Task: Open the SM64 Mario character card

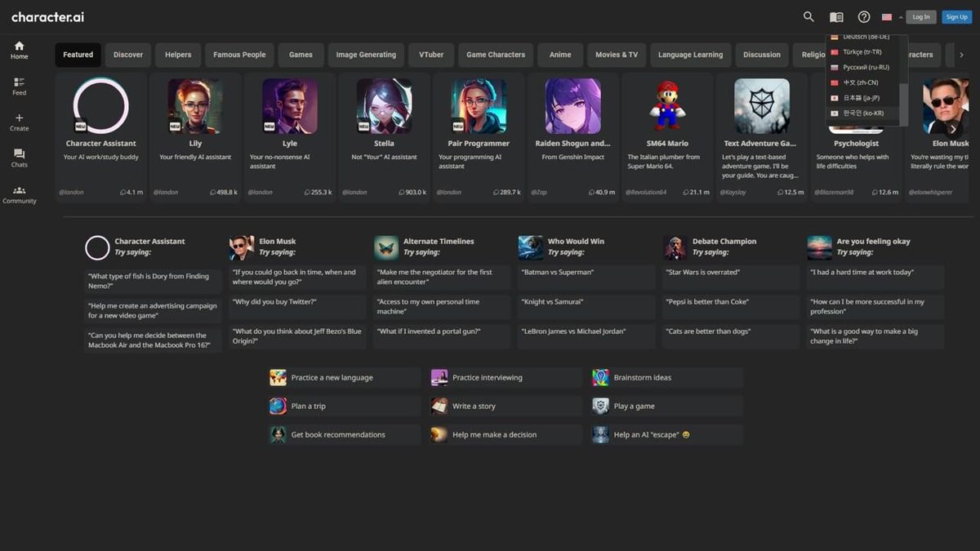Action: click(667, 137)
